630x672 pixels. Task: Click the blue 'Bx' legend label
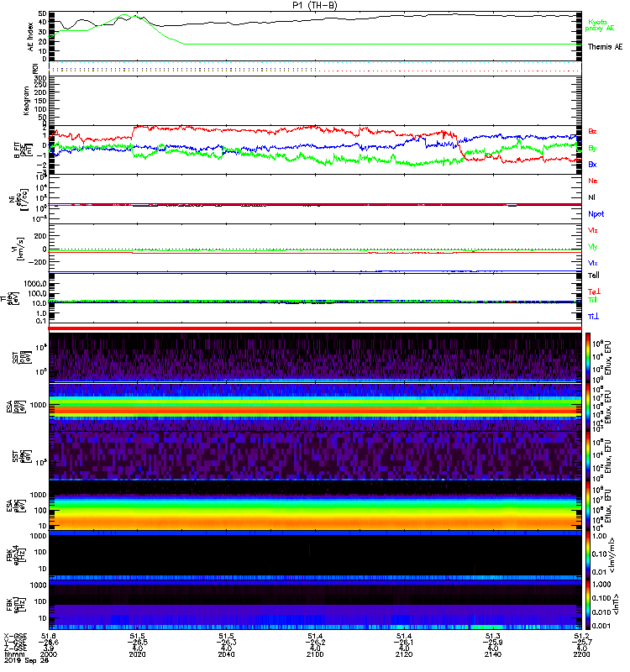click(x=592, y=164)
